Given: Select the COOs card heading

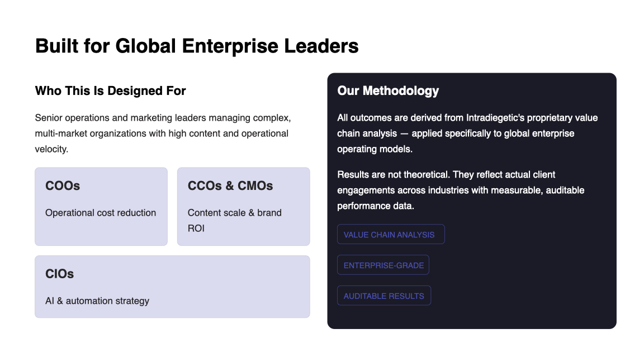Looking at the screenshot, I should [x=63, y=186].
